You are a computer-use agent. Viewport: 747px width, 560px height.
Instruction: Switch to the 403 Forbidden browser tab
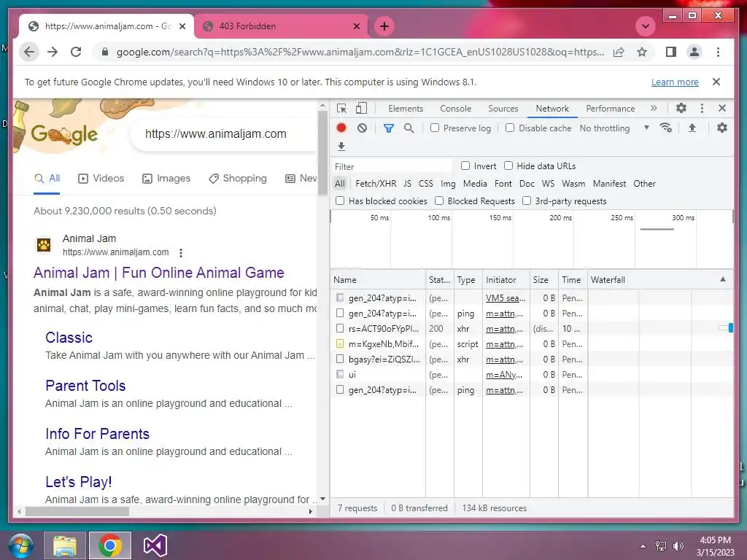281,26
